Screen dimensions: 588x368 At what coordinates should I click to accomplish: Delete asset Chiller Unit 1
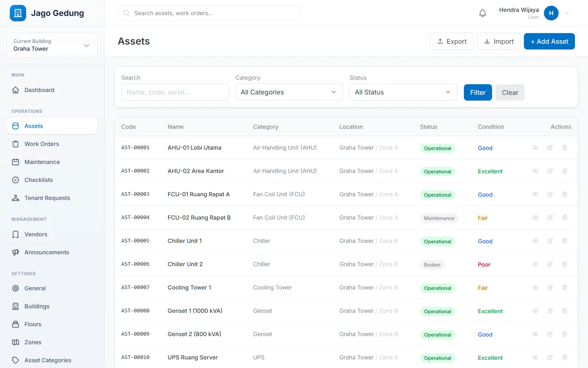565,241
